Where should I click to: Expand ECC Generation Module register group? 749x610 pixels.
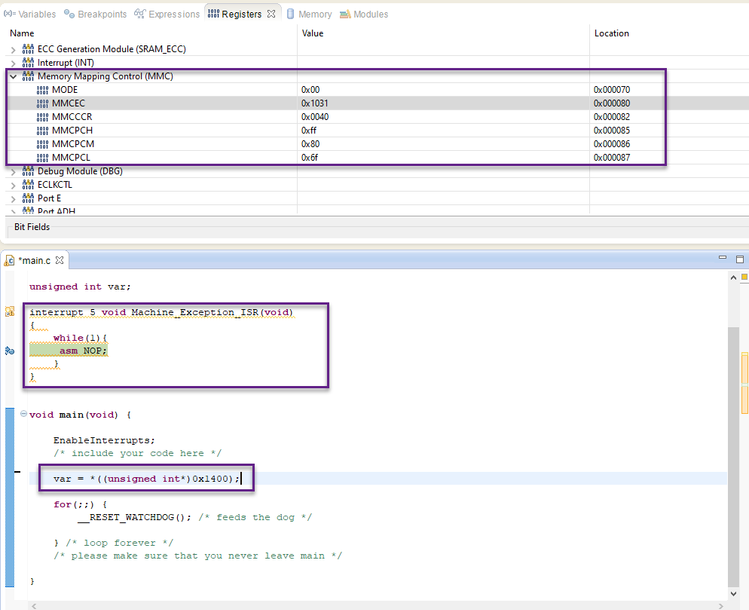(13, 49)
